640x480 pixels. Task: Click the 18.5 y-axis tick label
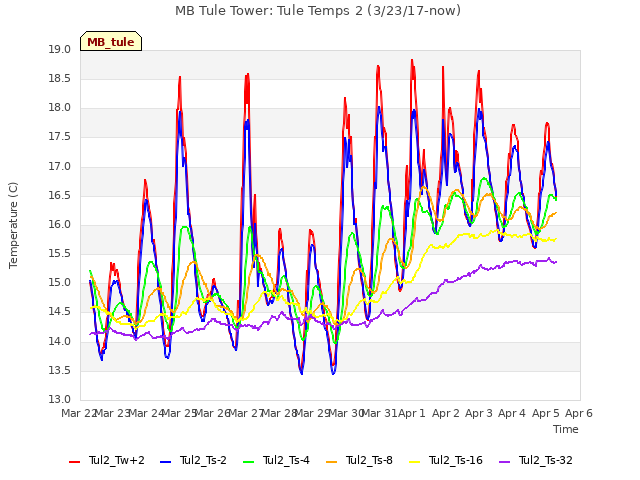pyautogui.click(x=60, y=78)
